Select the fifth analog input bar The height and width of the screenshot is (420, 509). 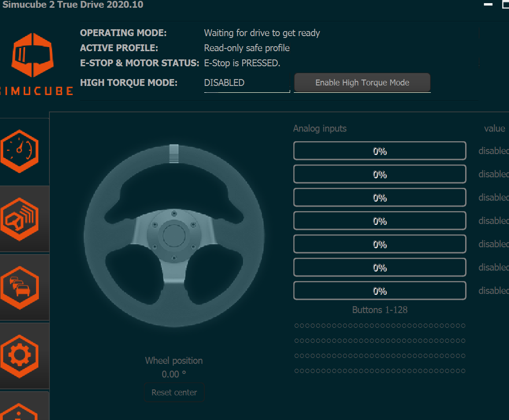380,244
